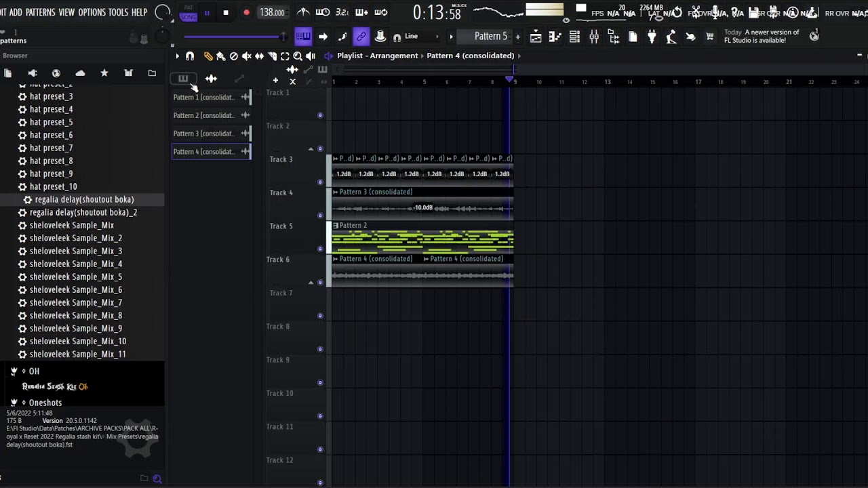Screen dimensions: 868x488
Task: Mute Track 5 using its dot
Action: [320, 249]
